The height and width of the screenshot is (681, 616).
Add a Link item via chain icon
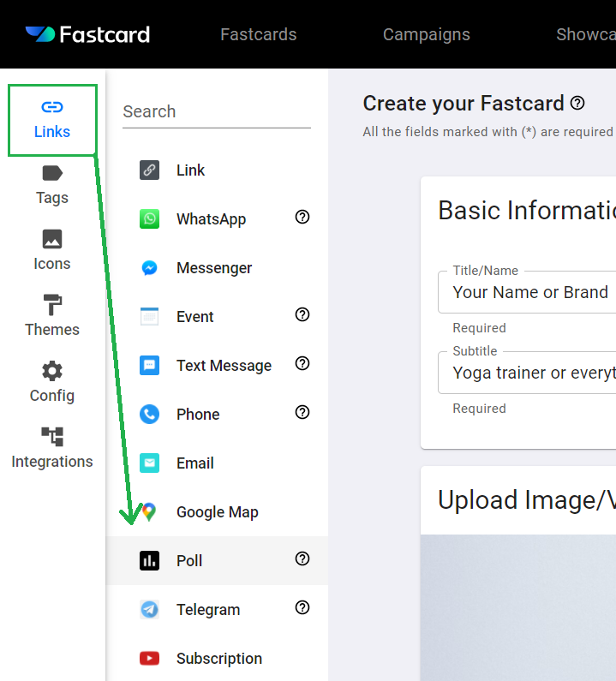point(149,170)
